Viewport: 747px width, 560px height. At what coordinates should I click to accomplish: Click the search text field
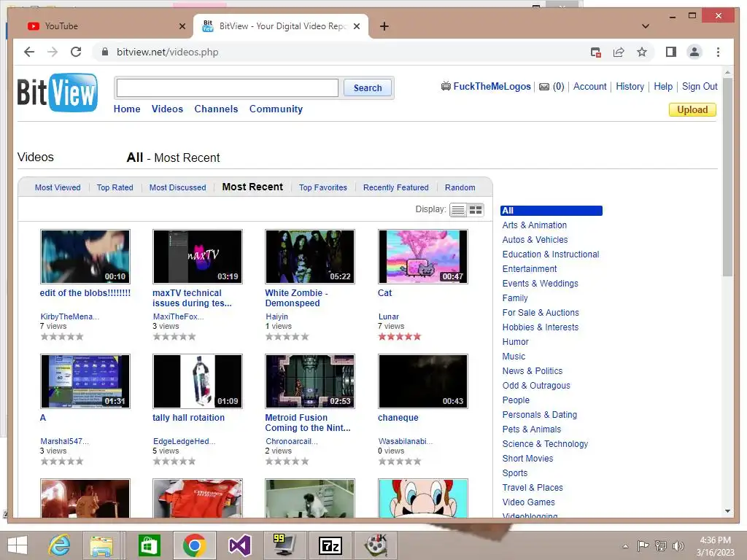(228, 88)
